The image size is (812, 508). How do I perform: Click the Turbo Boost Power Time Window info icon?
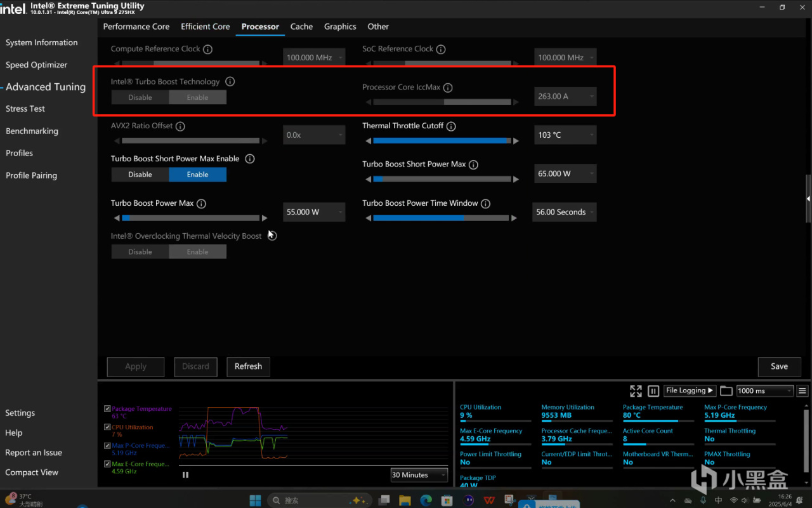click(485, 204)
